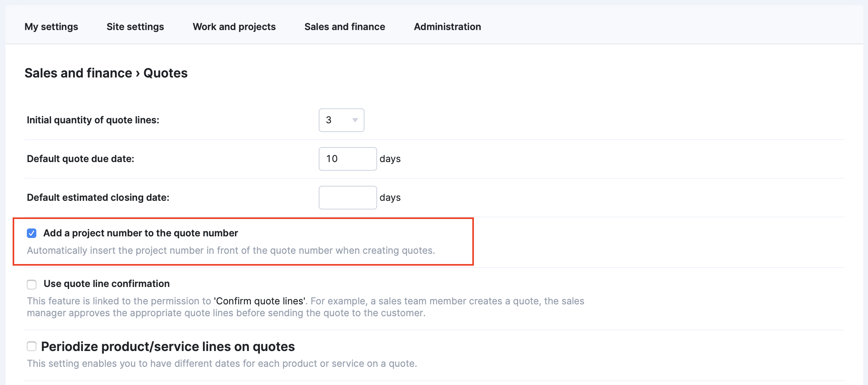Click 'Initial quantity of quote lines:' label
Screen dimensions: 868x385
pyautogui.click(x=93, y=120)
